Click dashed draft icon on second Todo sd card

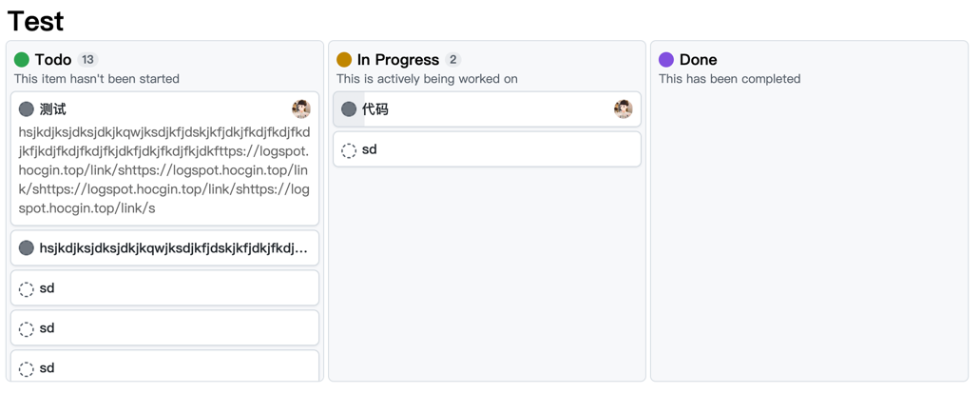coord(27,329)
